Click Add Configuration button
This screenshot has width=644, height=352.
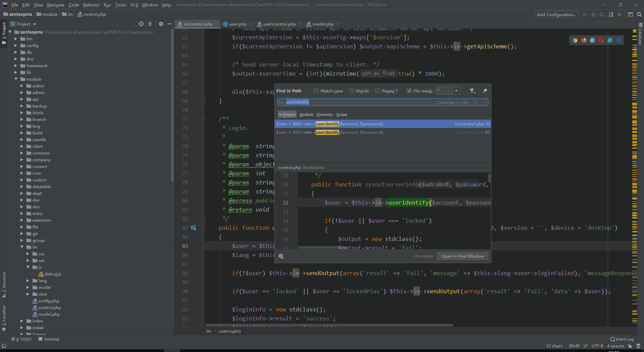[556, 14]
